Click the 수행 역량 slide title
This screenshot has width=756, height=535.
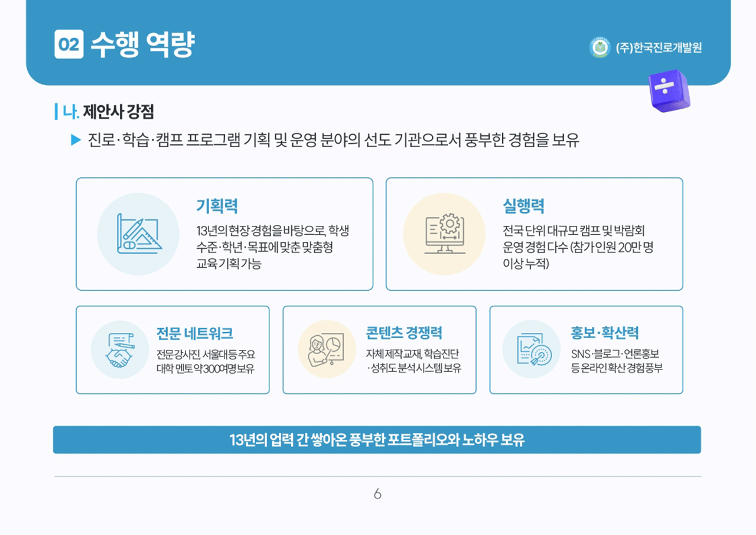point(142,44)
